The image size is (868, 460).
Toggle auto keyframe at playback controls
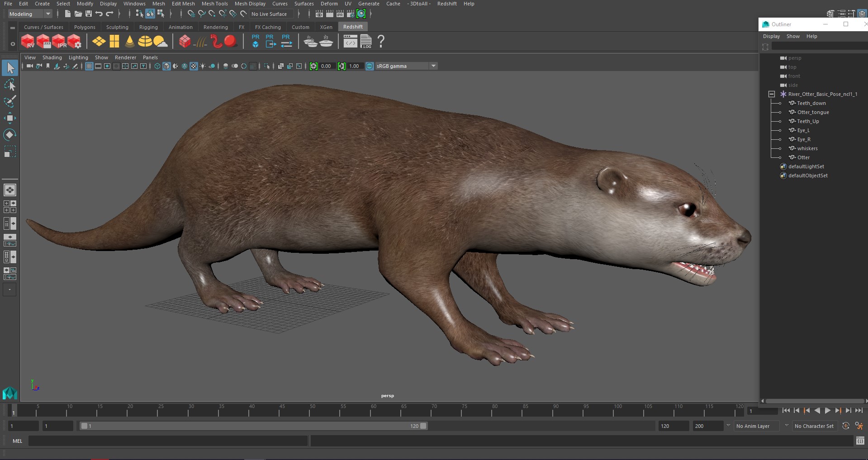(846, 426)
